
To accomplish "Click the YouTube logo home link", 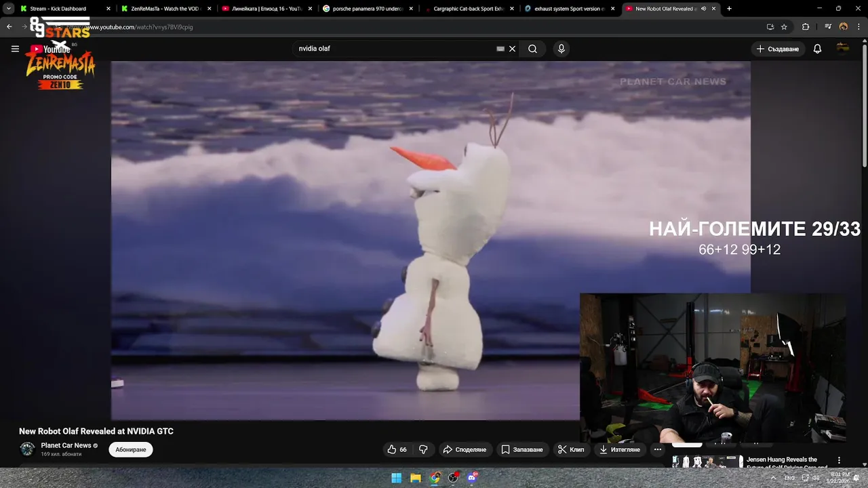I will (x=50, y=49).
